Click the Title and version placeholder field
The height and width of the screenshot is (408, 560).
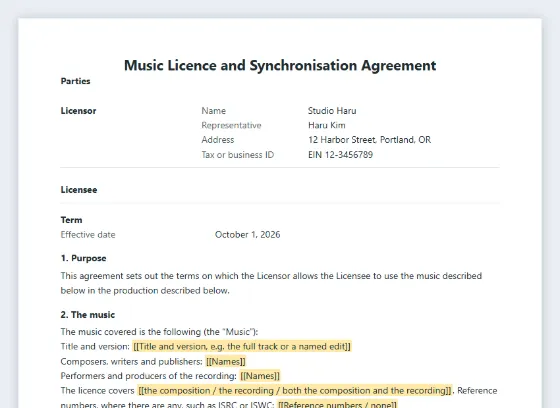click(x=242, y=347)
